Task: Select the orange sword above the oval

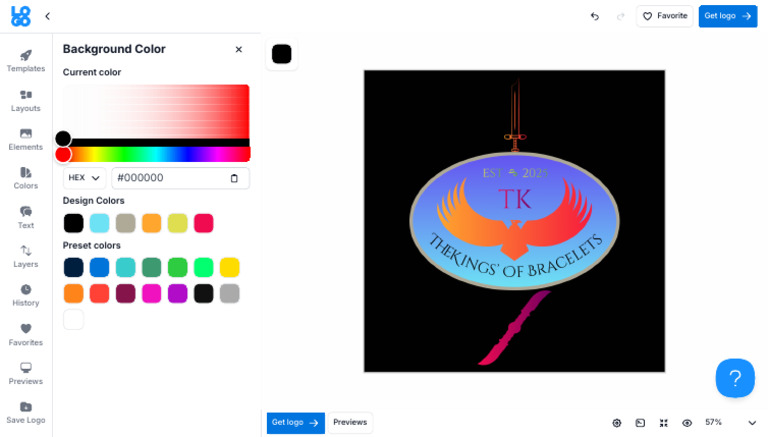Action: 515,114
